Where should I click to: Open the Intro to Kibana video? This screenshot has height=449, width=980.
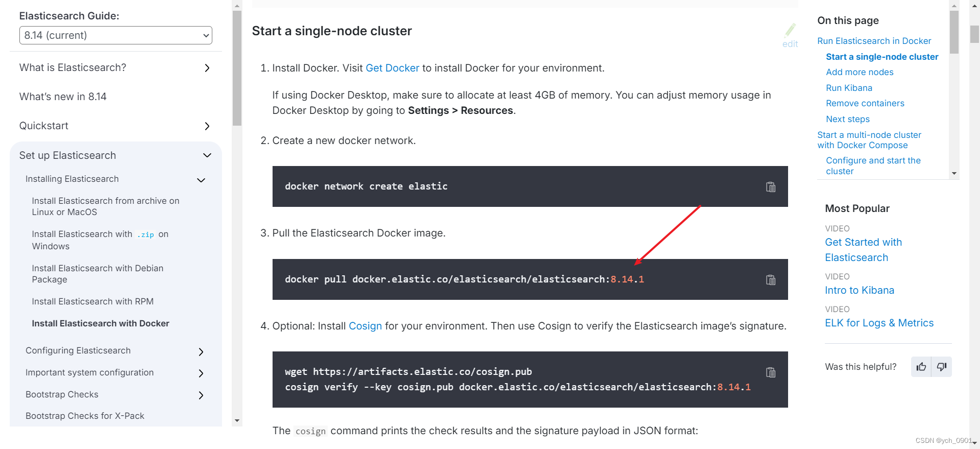860,290
